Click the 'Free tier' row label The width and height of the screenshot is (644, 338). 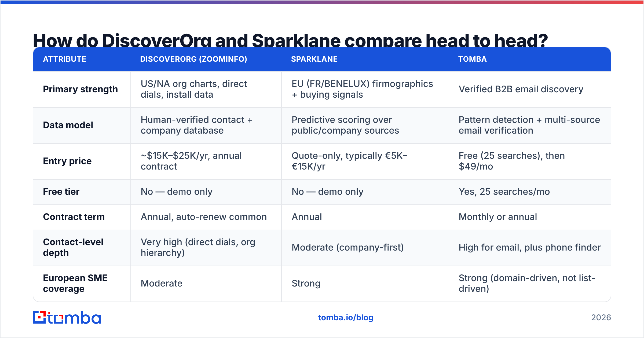[61, 192]
